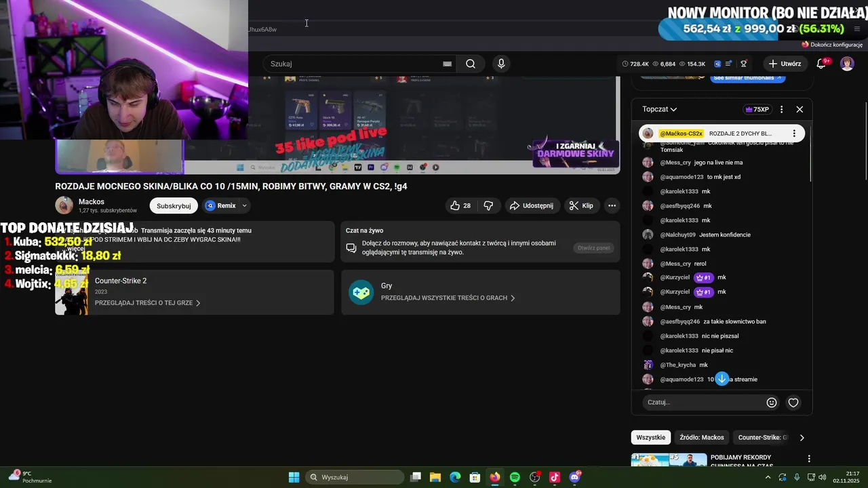Jump to newest chat messages arrow
Image resolution: width=868 pixels, height=488 pixels.
pos(722,379)
